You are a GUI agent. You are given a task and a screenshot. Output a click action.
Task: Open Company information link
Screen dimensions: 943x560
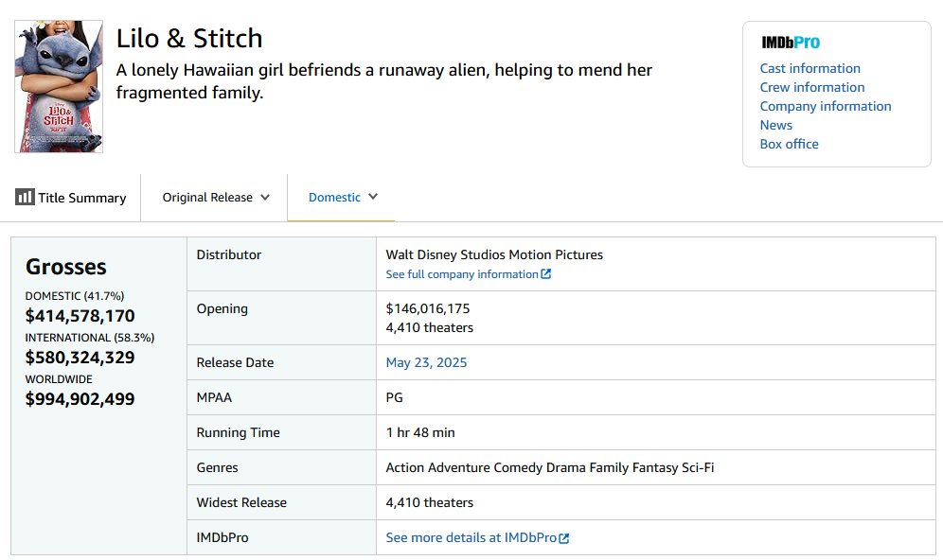tap(826, 106)
